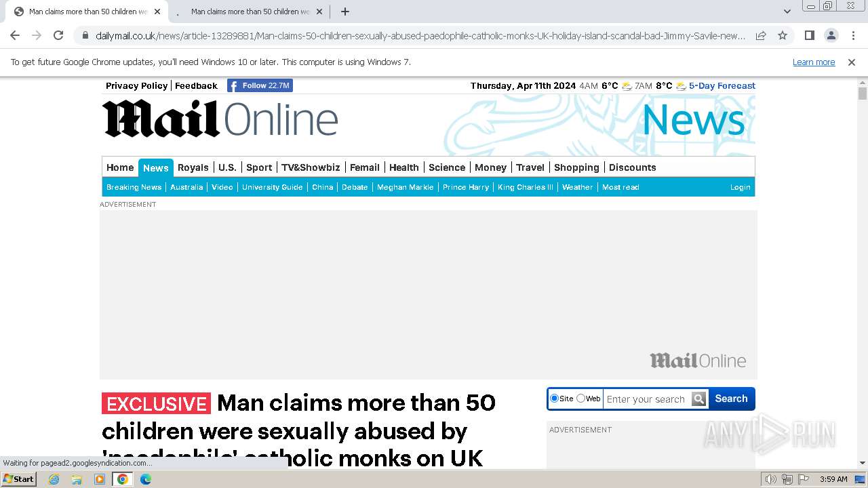Click the Login link
Screen dimensions: 868x488
(741, 187)
